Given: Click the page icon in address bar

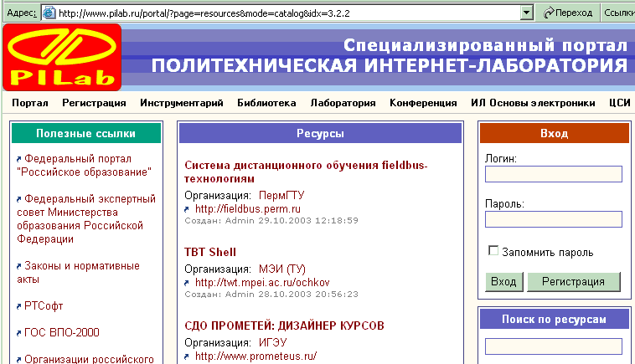Looking at the screenshot, I should pyautogui.click(x=49, y=13).
